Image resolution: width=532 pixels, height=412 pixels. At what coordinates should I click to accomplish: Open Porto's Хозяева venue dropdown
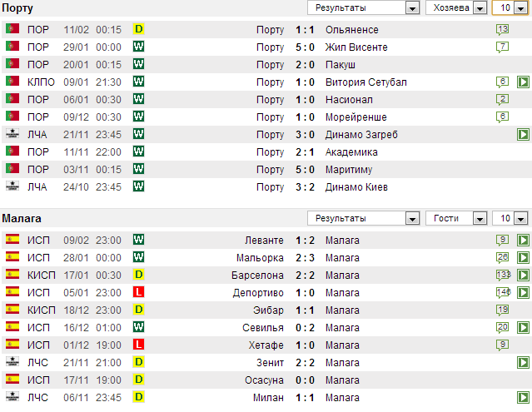[x=459, y=7]
